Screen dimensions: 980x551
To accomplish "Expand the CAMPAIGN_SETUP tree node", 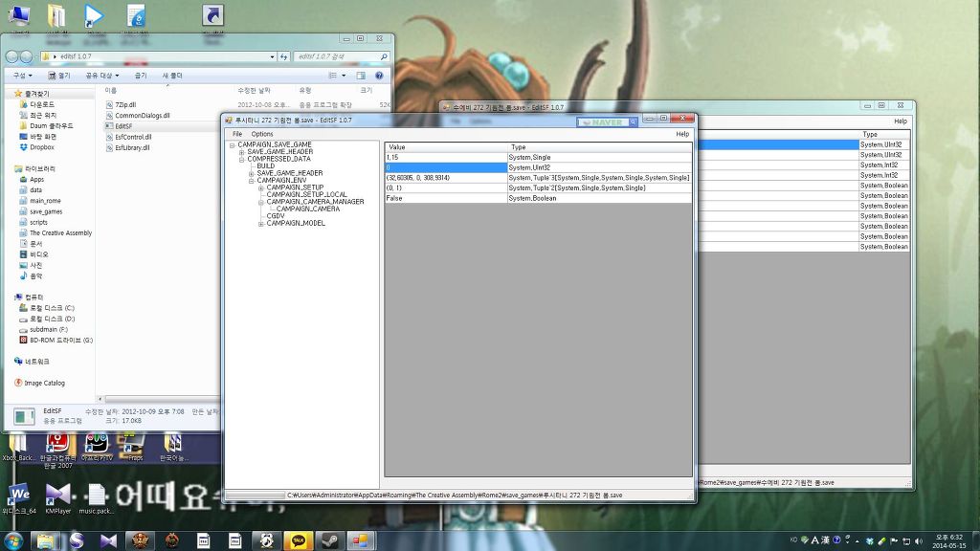I will [x=261, y=187].
